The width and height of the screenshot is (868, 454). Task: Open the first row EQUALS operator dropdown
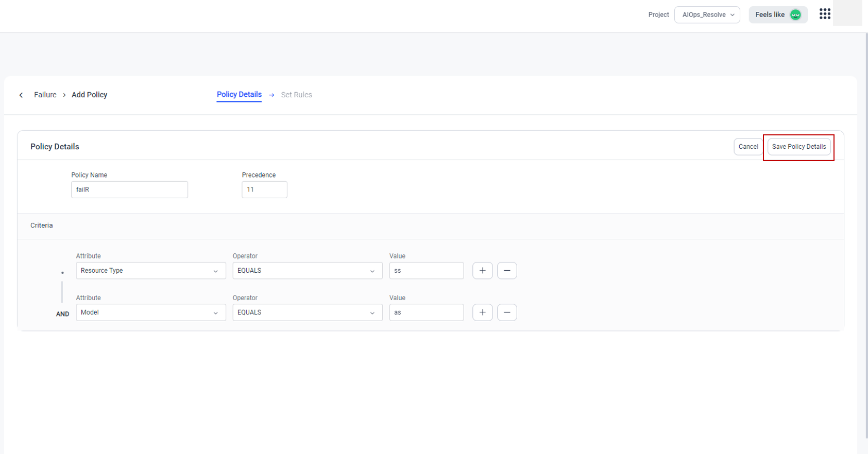coord(307,271)
